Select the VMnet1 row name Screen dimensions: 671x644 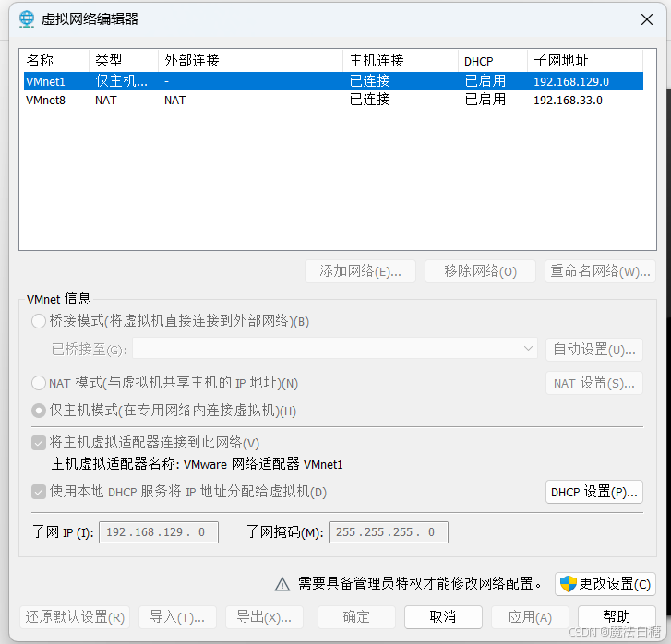click(45, 81)
